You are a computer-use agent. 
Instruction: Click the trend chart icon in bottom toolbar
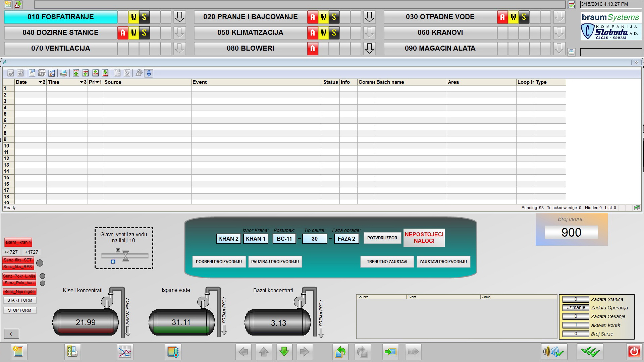click(x=125, y=352)
